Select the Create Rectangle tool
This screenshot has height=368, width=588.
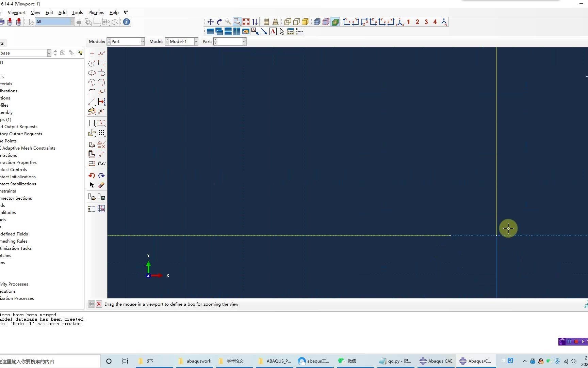[101, 63]
